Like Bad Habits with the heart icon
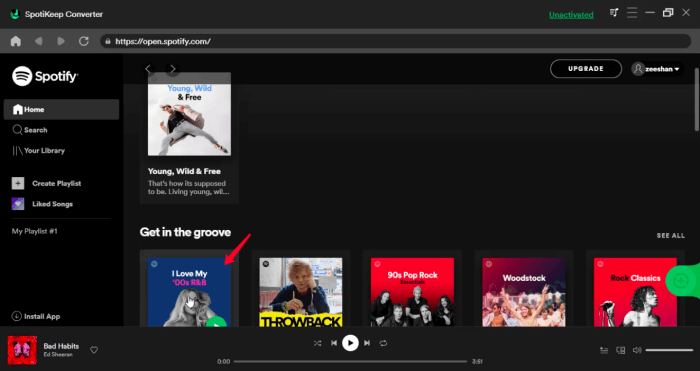This screenshot has height=371, width=700. pyautogui.click(x=94, y=350)
